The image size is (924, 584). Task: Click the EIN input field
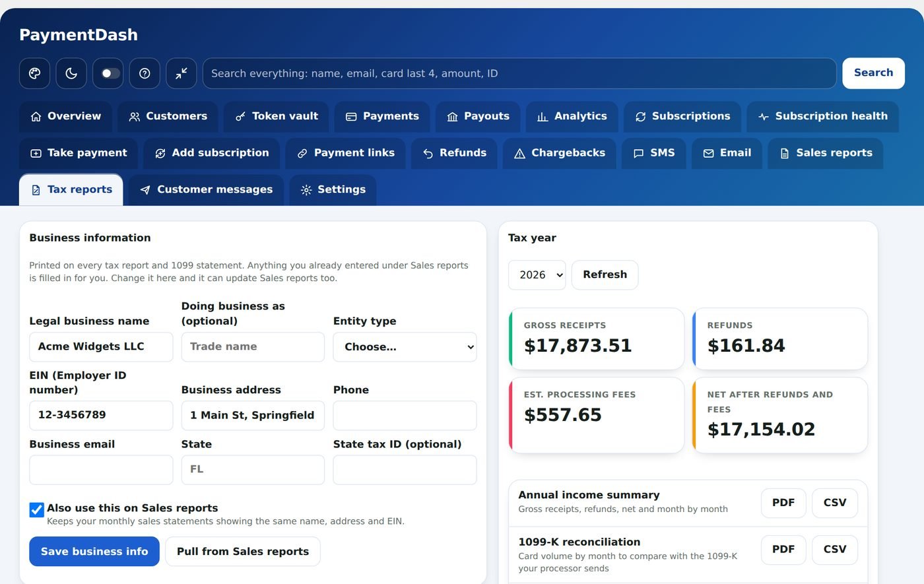(101, 416)
